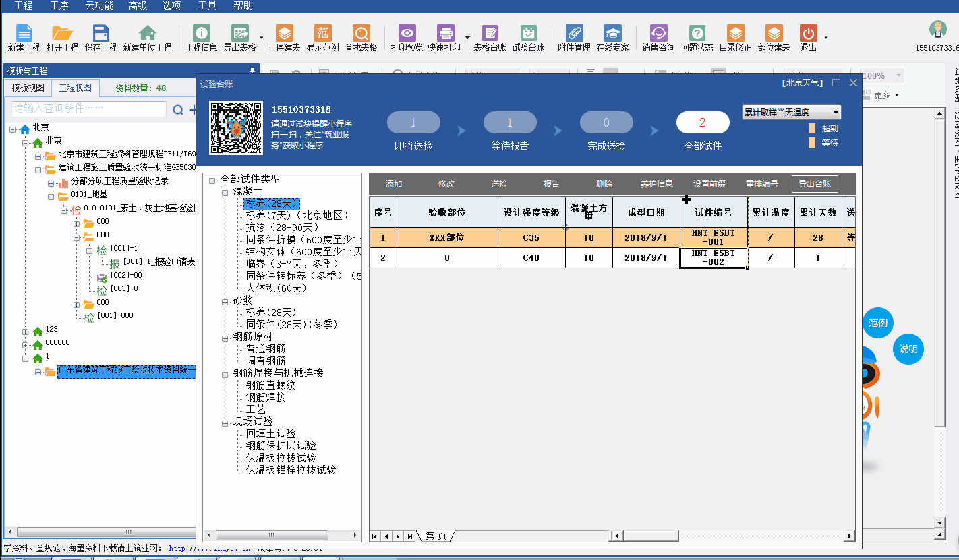Click the 新建工程 toolbar icon
The height and width of the screenshot is (560, 959).
[x=24, y=34]
